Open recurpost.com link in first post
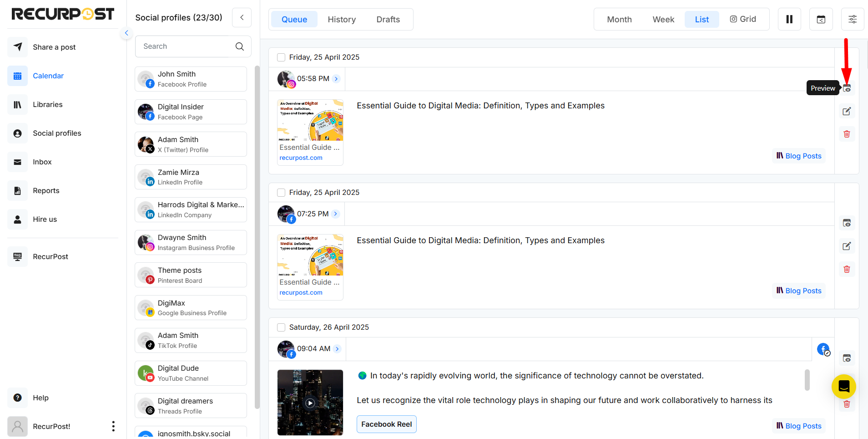The width and height of the screenshot is (868, 439). (x=301, y=158)
